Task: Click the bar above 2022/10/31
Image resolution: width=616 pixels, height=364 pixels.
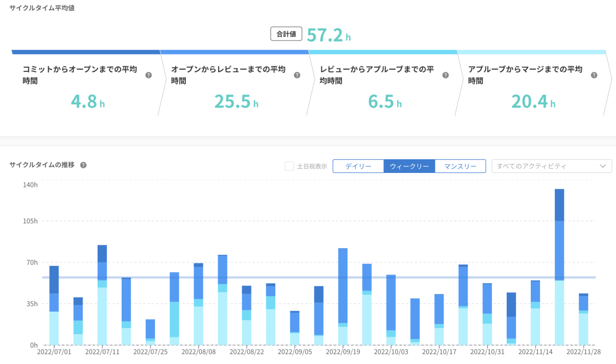Action: tap(487, 314)
